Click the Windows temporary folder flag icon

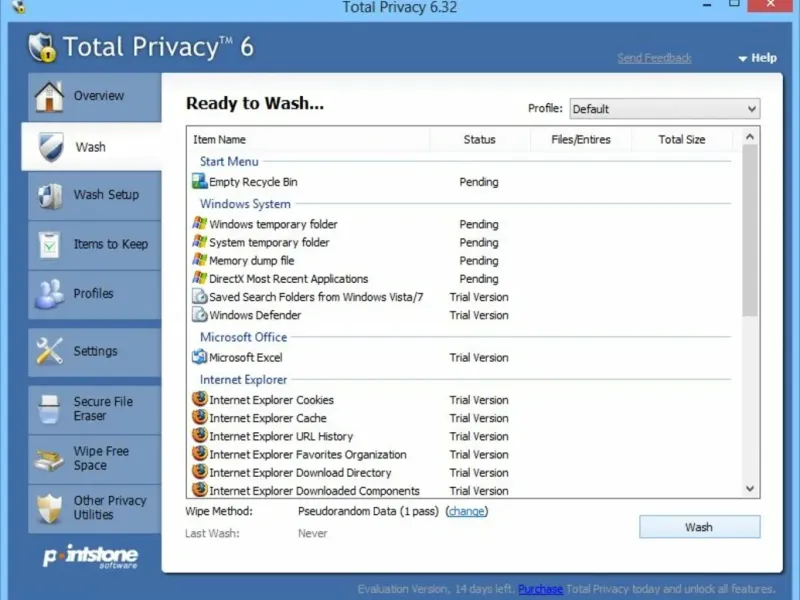click(x=199, y=223)
